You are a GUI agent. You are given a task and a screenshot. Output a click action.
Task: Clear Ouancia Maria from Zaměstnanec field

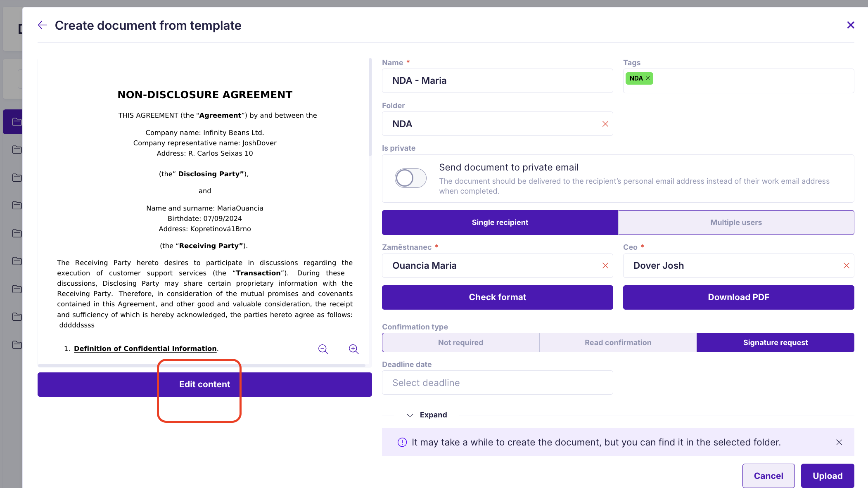[x=605, y=265]
